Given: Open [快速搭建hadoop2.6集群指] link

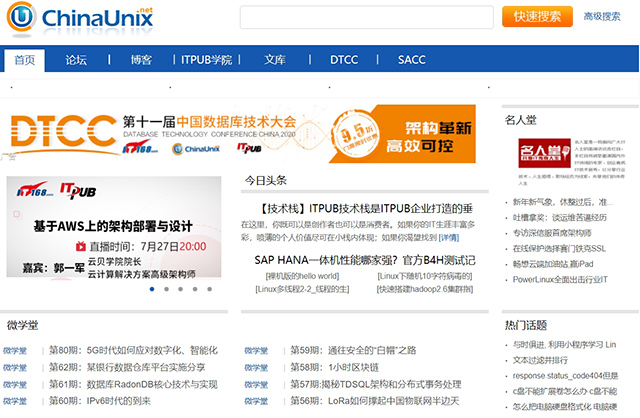Looking at the screenshot, I should (424, 289).
